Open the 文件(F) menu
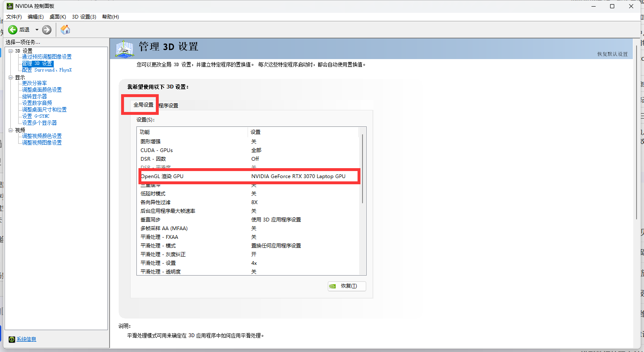Viewport: 644px width, 352px height. [x=14, y=17]
